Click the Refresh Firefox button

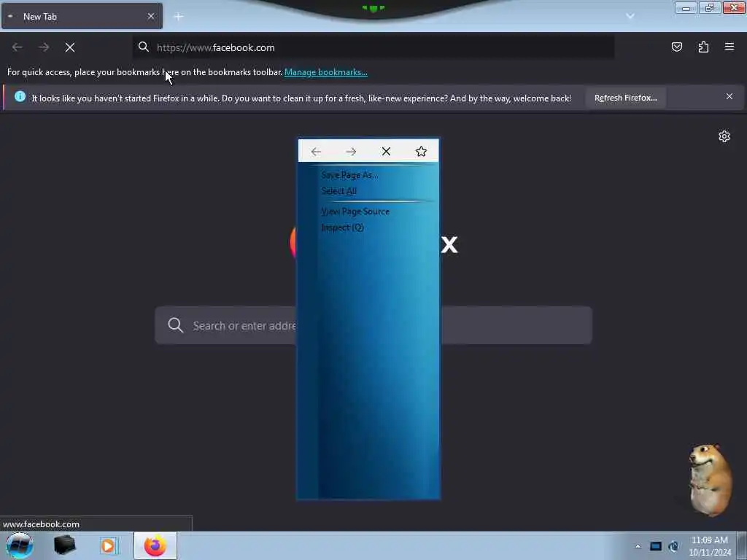coord(625,98)
